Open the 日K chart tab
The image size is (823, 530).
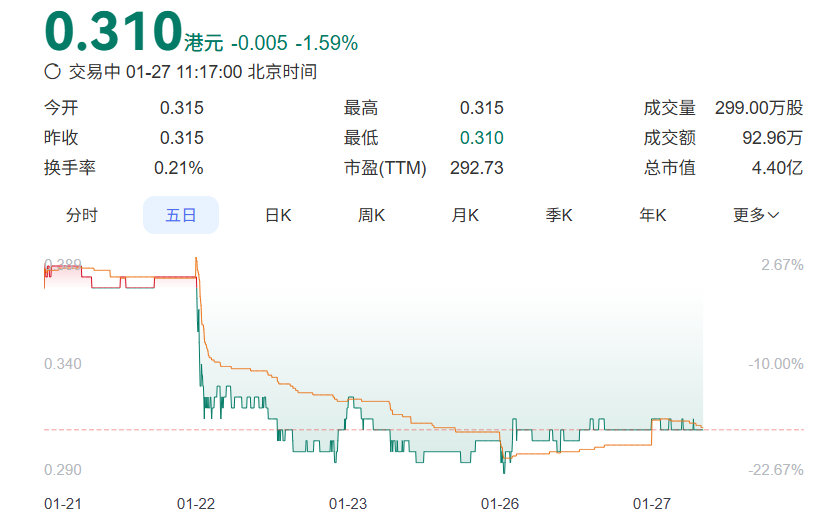[x=278, y=215]
